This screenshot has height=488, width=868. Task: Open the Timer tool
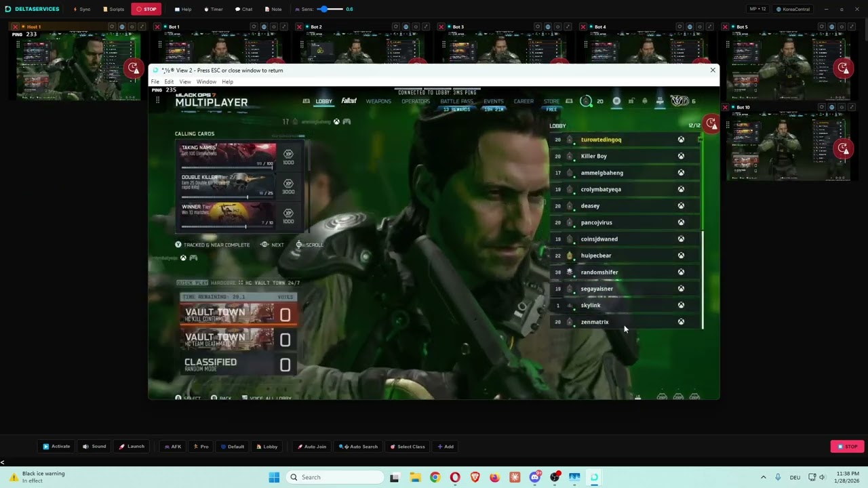(x=213, y=9)
